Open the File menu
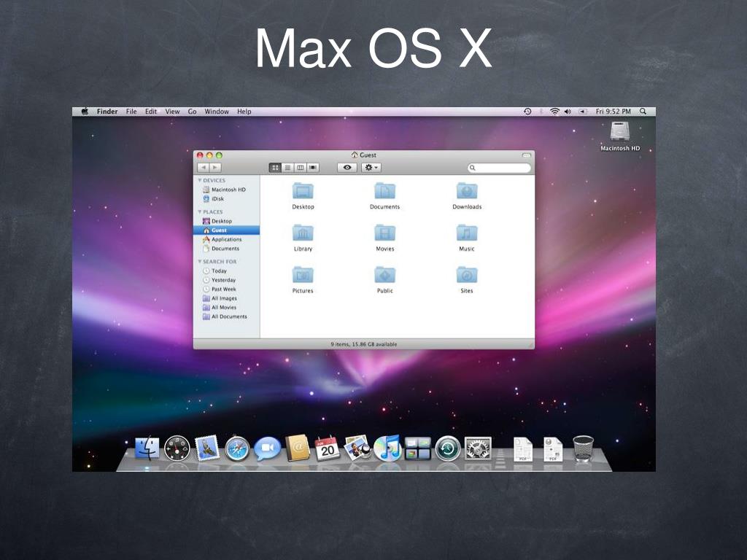This screenshot has height=560, width=747. tap(131, 112)
